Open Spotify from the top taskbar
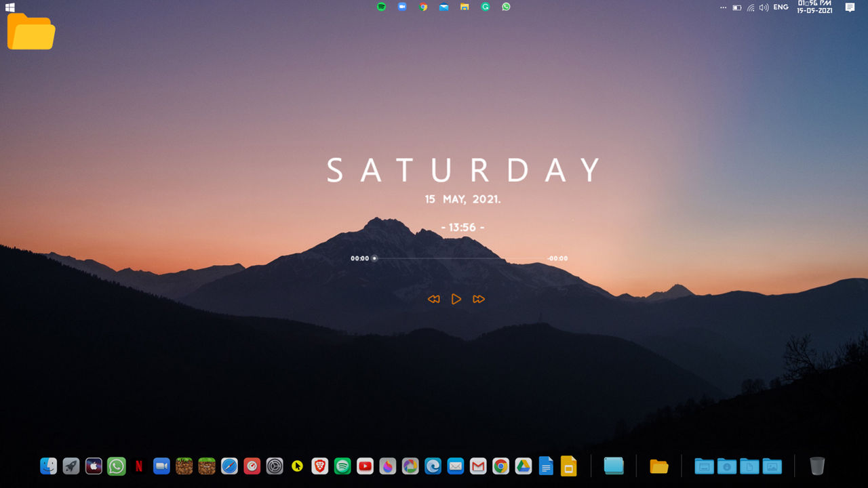The image size is (868, 488). (381, 7)
